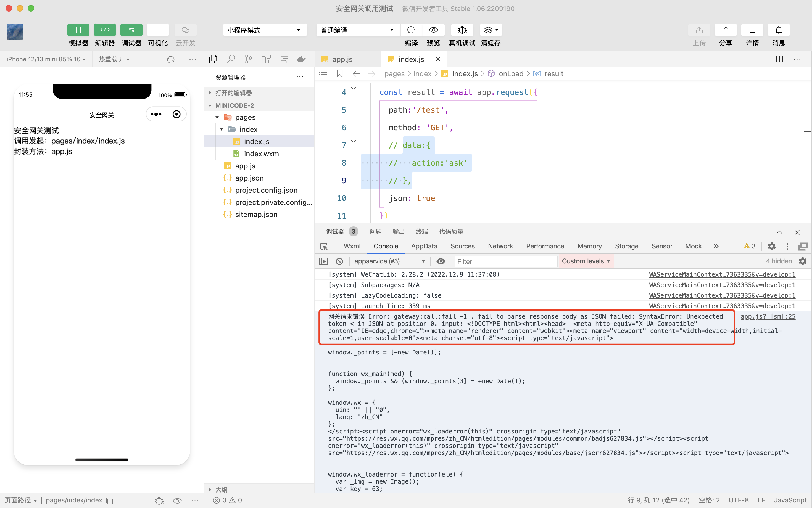
Task: Open real device debugging bug icon
Action: point(462,30)
